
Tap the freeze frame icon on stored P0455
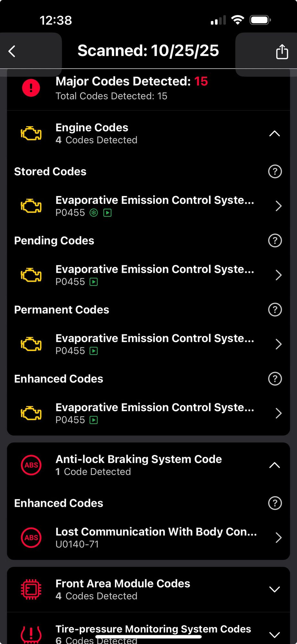pos(94,213)
